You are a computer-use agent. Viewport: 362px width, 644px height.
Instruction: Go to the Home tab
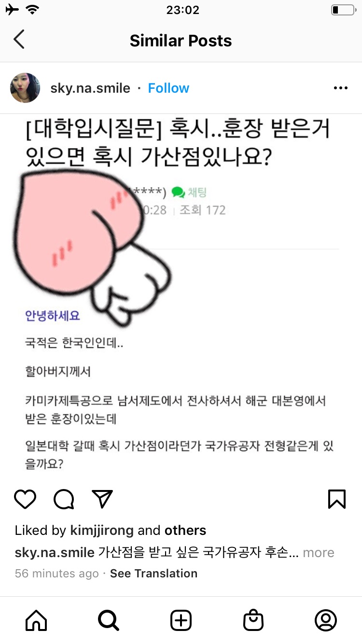[x=36, y=620]
